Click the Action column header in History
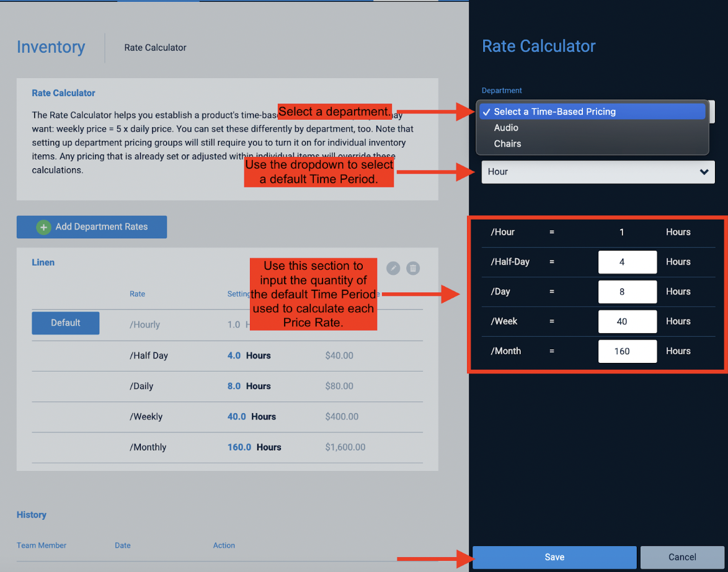This screenshot has height=572, width=728. point(224,545)
